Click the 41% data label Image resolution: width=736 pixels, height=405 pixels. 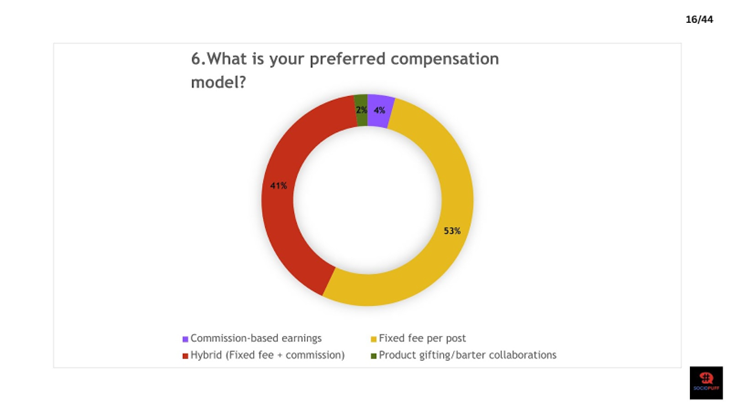click(278, 186)
